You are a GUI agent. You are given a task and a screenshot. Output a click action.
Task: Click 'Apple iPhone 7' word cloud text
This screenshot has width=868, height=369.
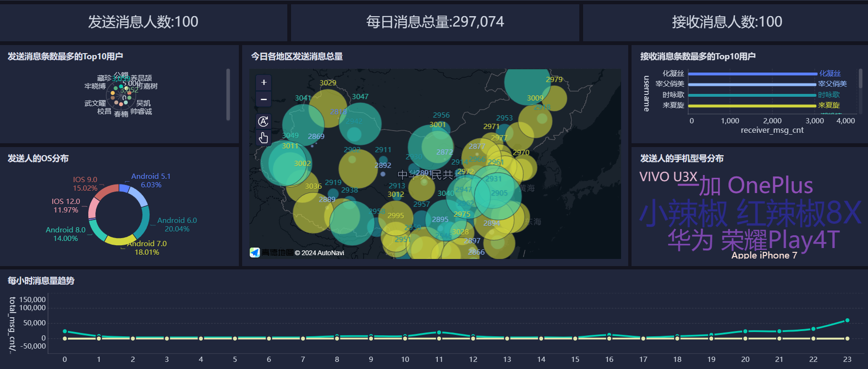coord(764,255)
